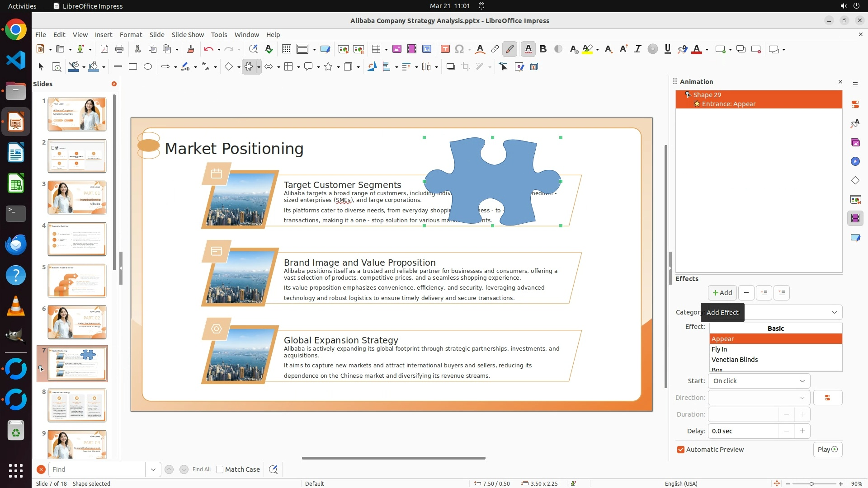The width and height of the screenshot is (868, 488).
Task: Select the Ellipse drawing tool
Action: tap(147, 67)
